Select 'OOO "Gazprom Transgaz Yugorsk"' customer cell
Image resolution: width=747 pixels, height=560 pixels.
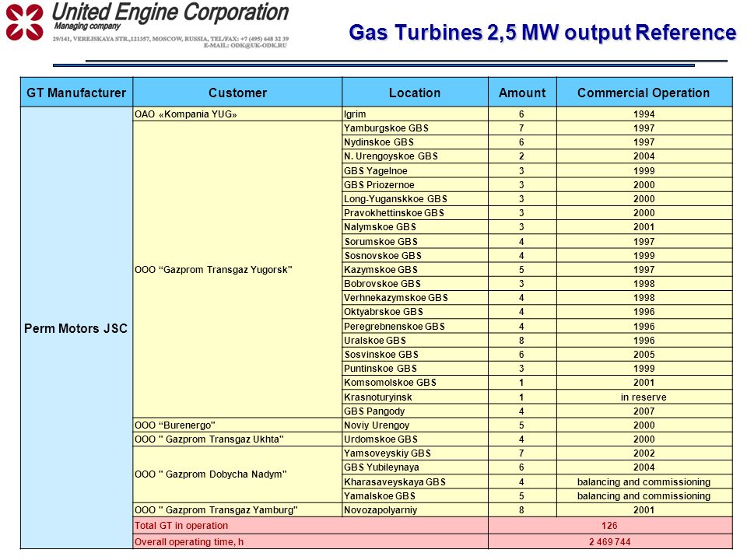click(x=237, y=270)
